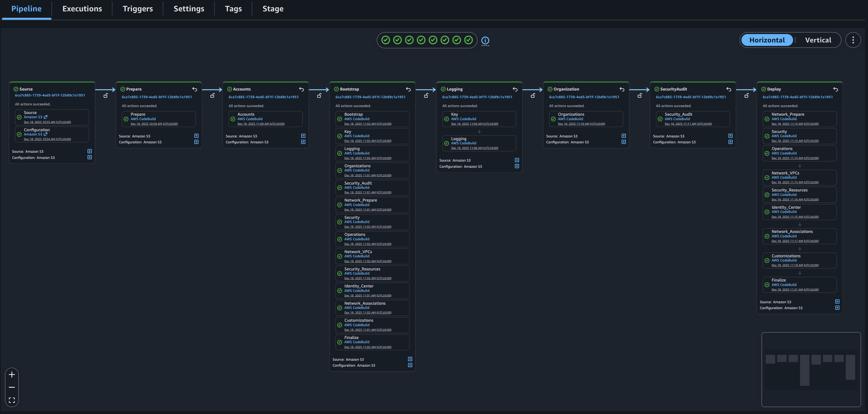
Task: Toggle transition lock between Bootstrap and Logging
Action: click(x=426, y=96)
